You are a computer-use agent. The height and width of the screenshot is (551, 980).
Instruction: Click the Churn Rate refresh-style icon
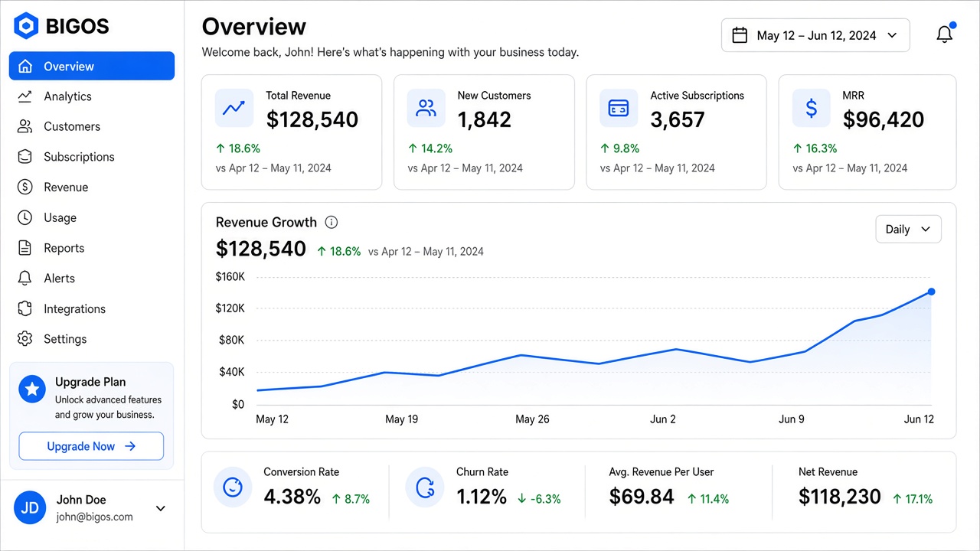(x=425, y=487)
